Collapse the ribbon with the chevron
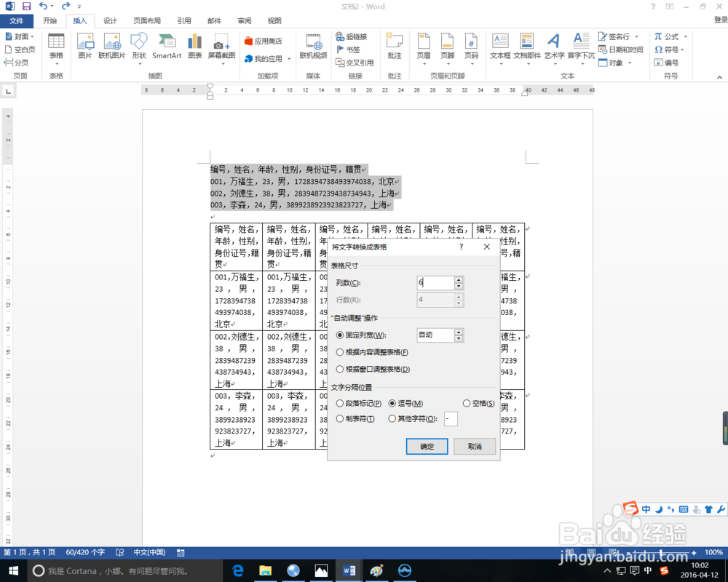The width and height of the screenshot is (728, 582). click(719, 77)
